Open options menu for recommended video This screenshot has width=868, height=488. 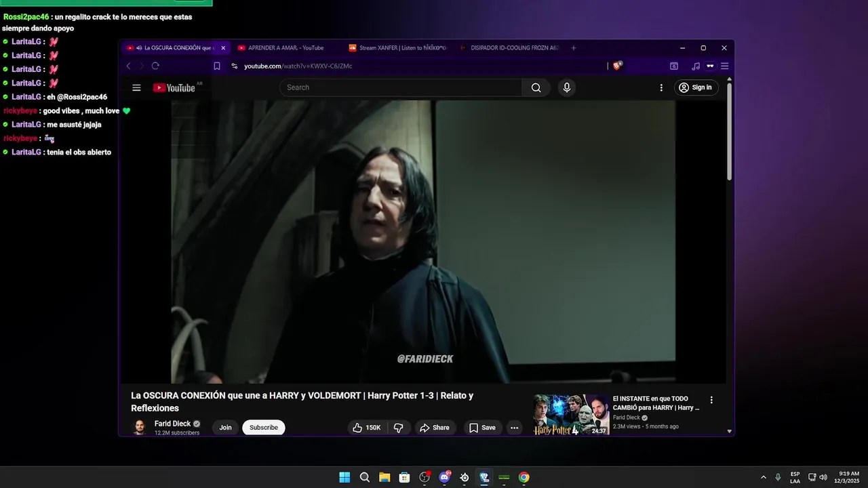(711, 400)
